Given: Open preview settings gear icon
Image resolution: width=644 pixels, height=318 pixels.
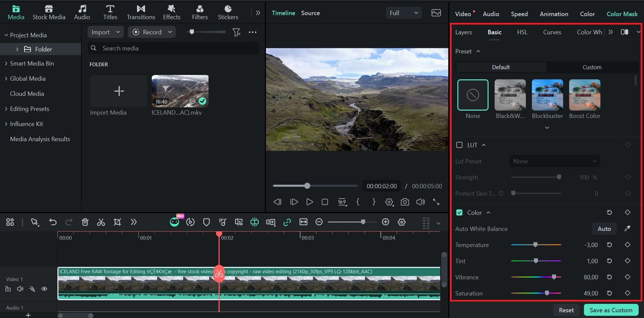Looking at the screenshot, I should [389, 202].
